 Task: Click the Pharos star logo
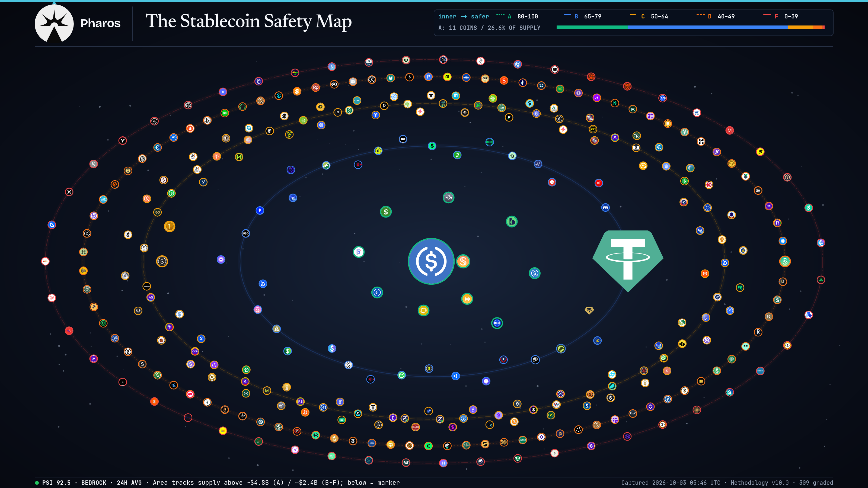(x=54, y=24)
